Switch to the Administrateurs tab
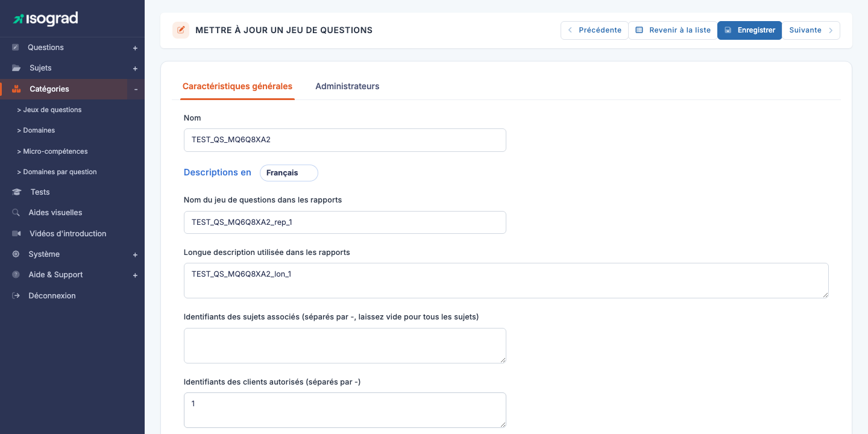The height and width of the screenshot is (434, 868). pos(347,86)
